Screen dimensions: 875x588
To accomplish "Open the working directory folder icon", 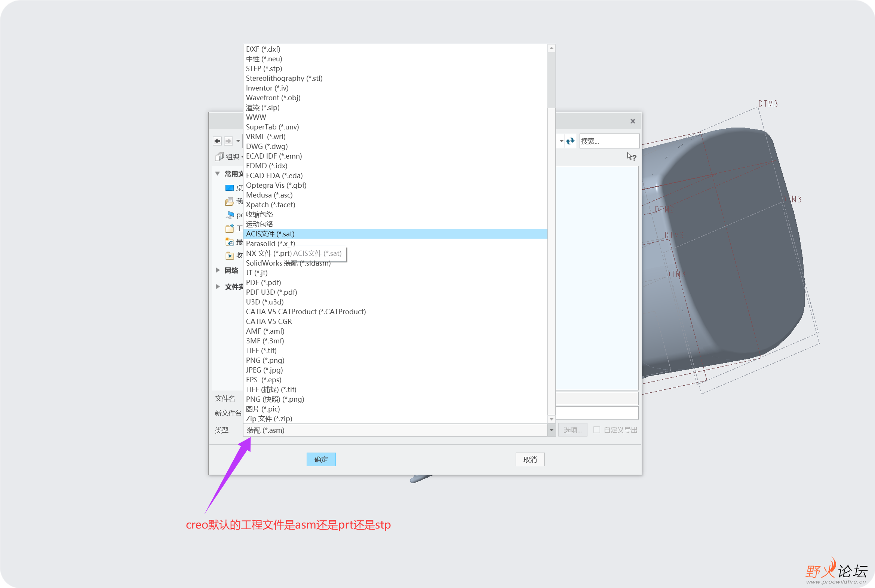I will (x=230, y=229).
